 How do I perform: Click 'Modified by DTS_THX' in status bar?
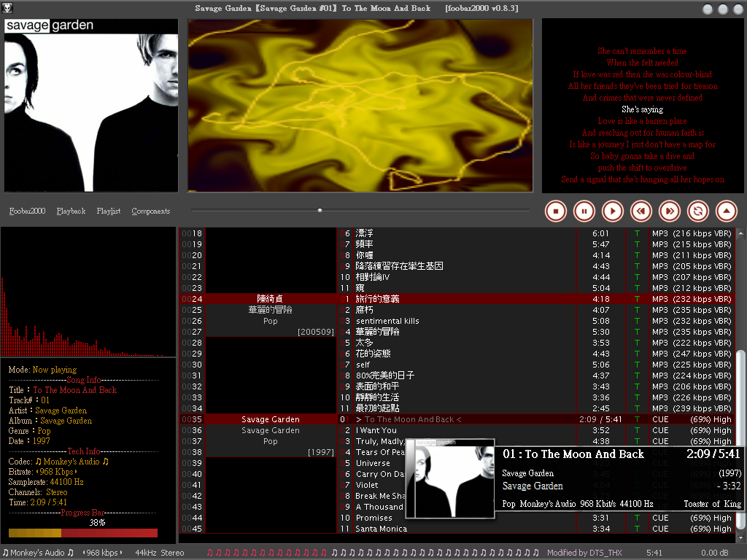pos(584,553)
